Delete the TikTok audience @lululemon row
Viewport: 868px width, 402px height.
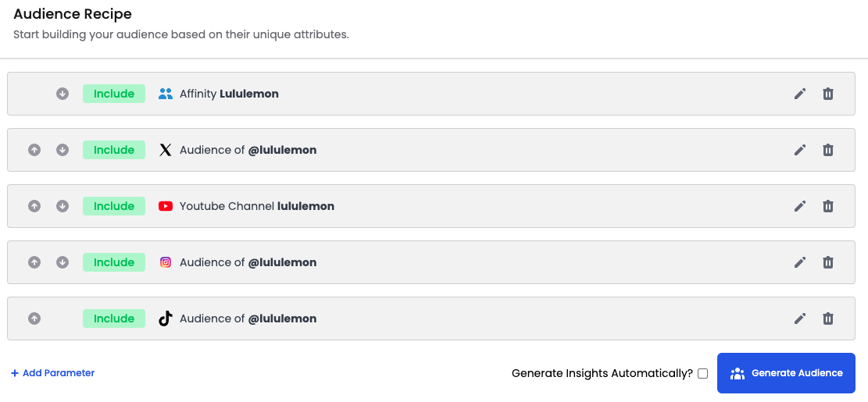click(x=828, y=318)
